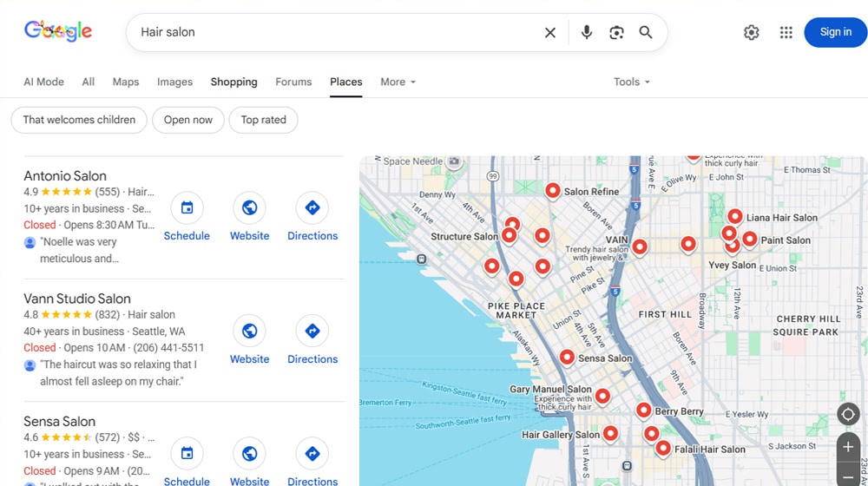Click the magnifying glass search icon
The image size is (868, 486).
646,33
